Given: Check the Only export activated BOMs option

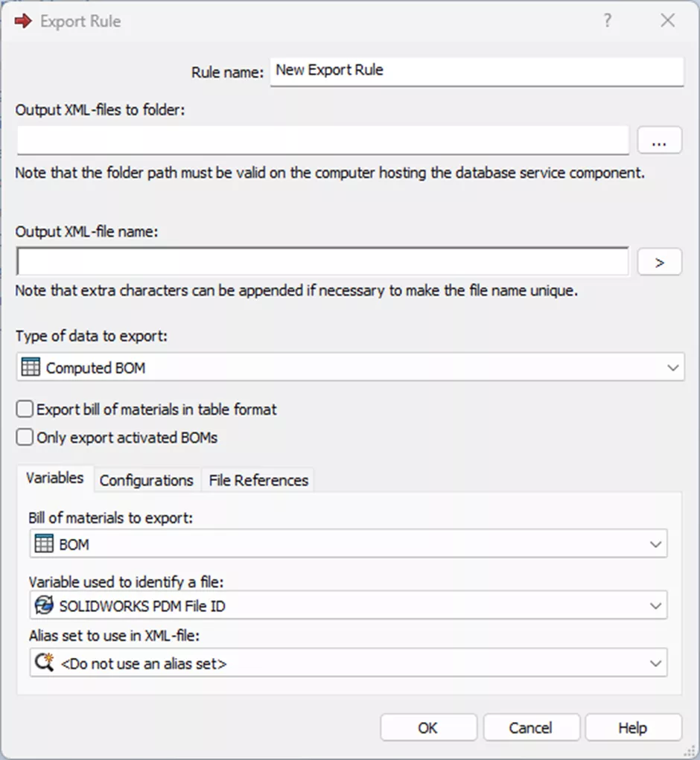Looking at the screenshot, I should coord(24,437).
